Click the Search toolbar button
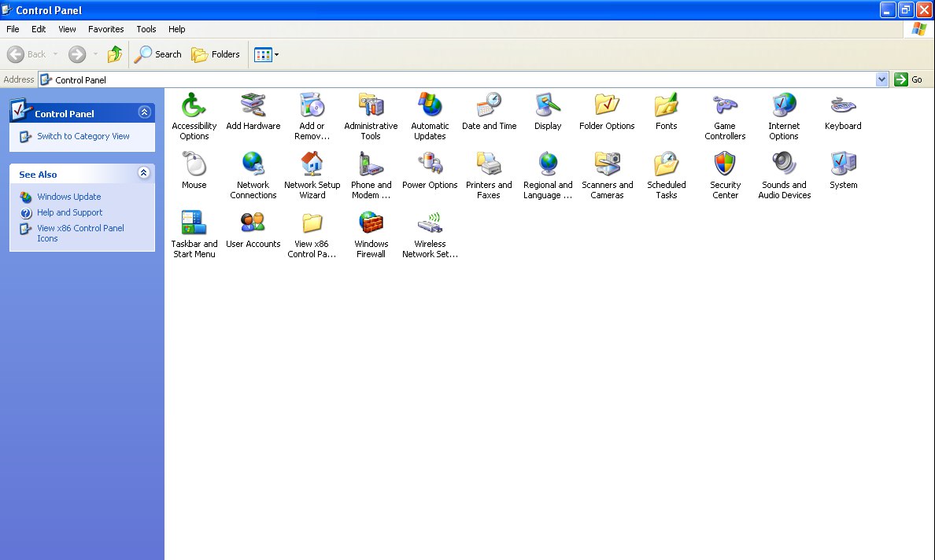The image size is (935, 560). coord(158,54)
